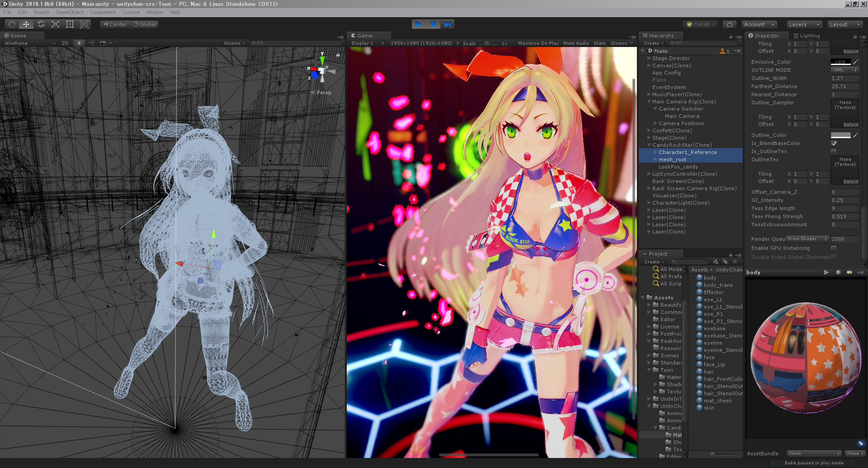The width and height of the screenshot is (868, 468).
Task: Open Collab button
Action: [700, 24]
